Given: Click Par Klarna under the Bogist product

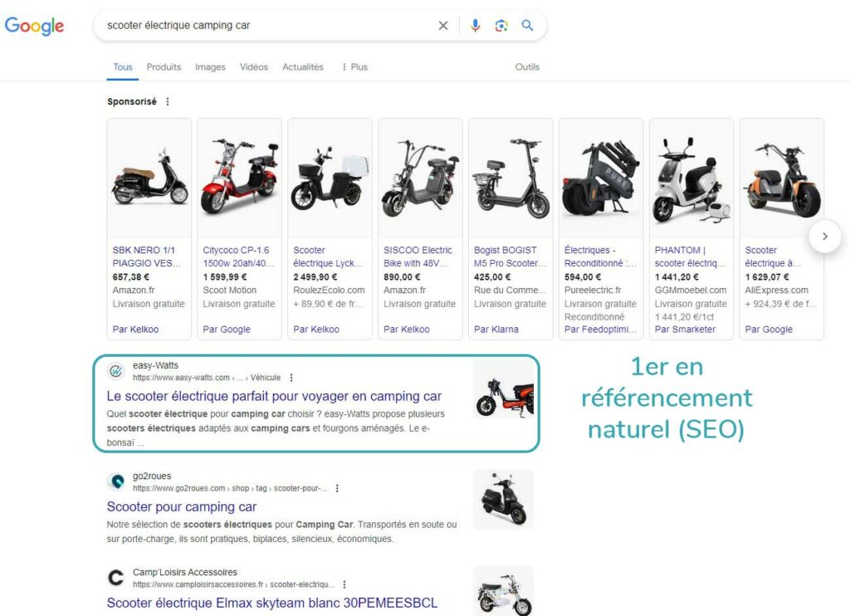Looking at the screenshot, I should coord(496,329).
